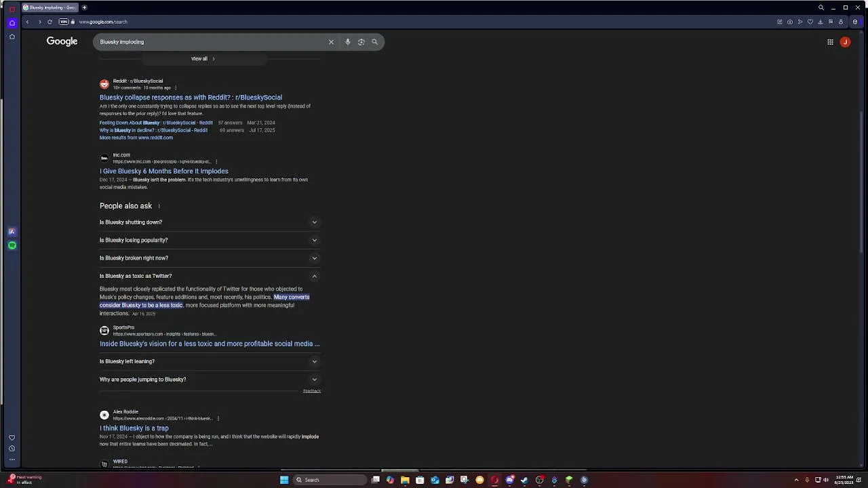Viewport: 868px width, 488px height.
Task: Open clock and date in taskbar
Action: click(x=845, y=480)
